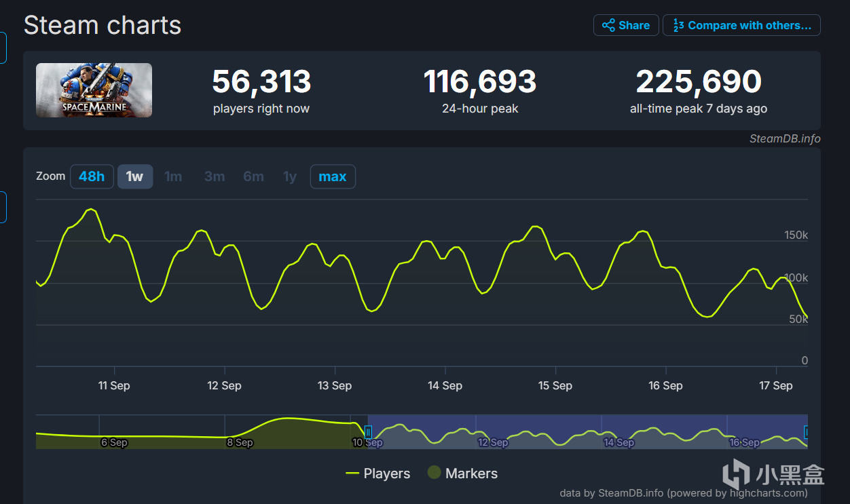Click the 11 Sep axis label
The image size is (850, 504).
[x=114, y=385]
